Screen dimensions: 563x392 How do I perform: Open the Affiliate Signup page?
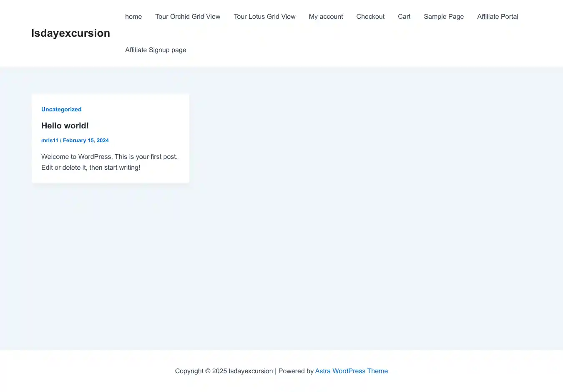(x=156, y=50)
